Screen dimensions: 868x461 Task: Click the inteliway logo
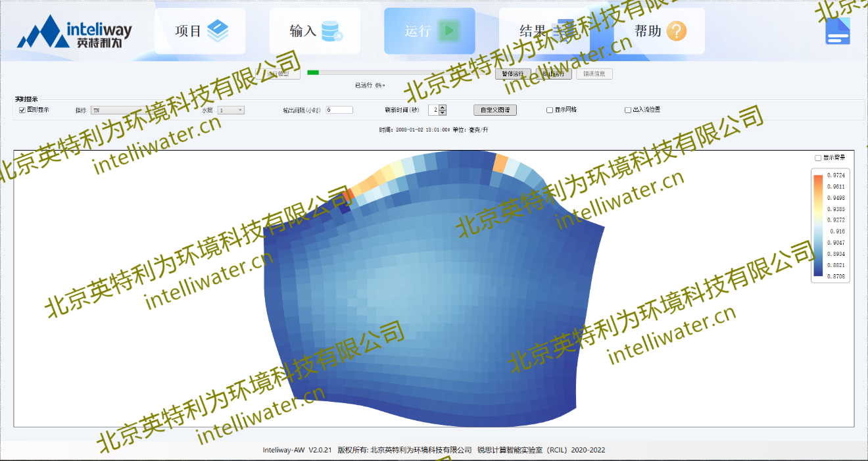click(74, 32)
